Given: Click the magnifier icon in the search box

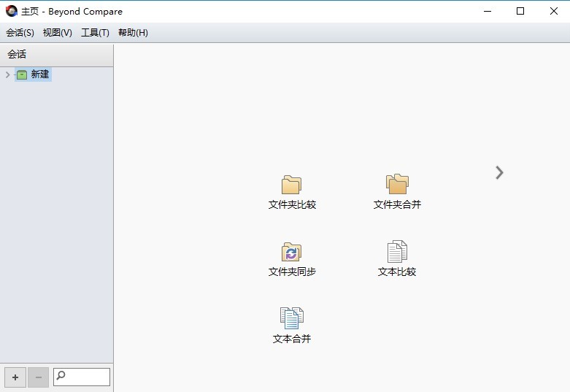Looking at the screenshot, I should (x=61, y=377).
